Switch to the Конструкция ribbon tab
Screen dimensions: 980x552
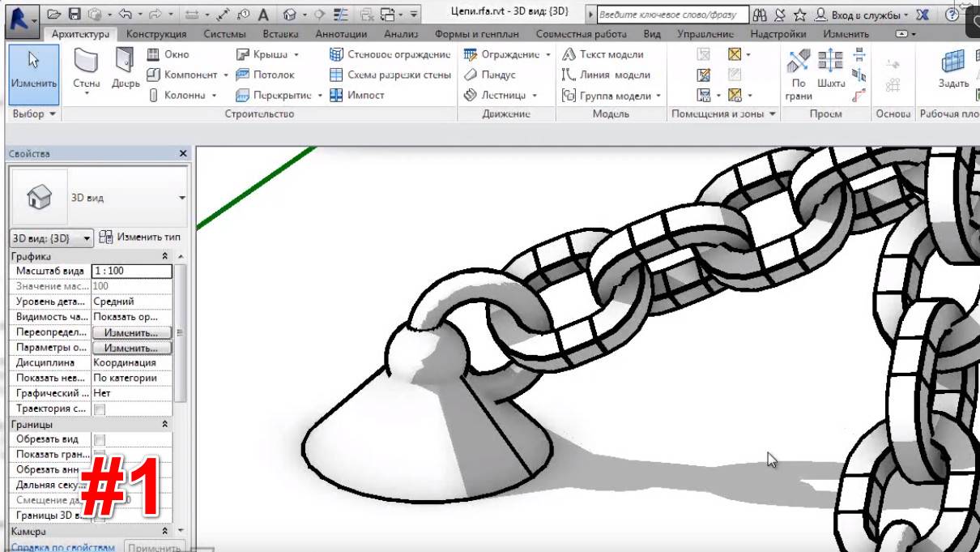pos(156,34)
